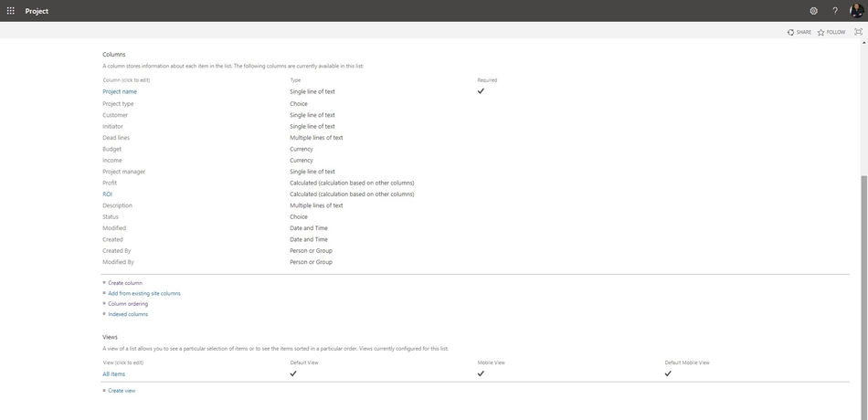Click the Project site title
The image size is (868, 420).
[37, 11]
